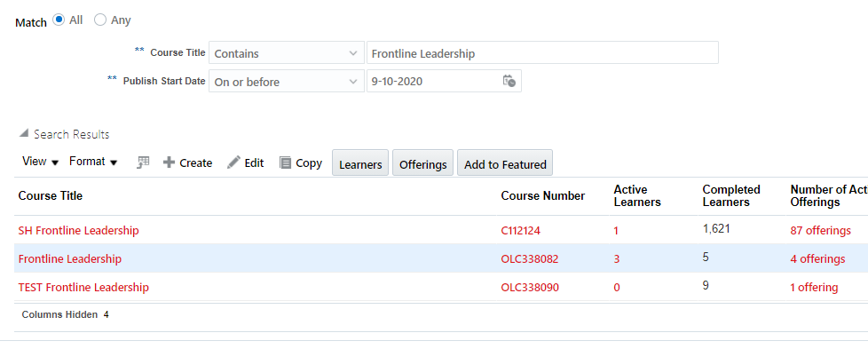Click the Edit pencil icon
This screenshot has height=349, width=868.
[x=233, y=163]
